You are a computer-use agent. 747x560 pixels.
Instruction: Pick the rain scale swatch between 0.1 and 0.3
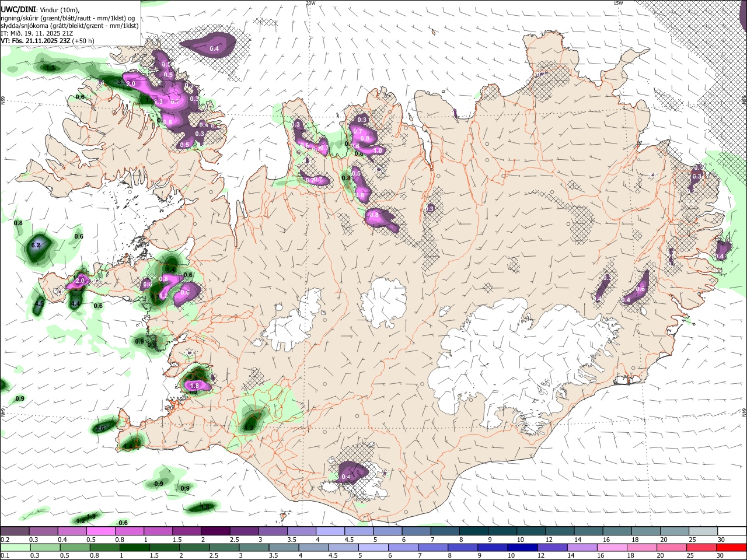[15, 548]
